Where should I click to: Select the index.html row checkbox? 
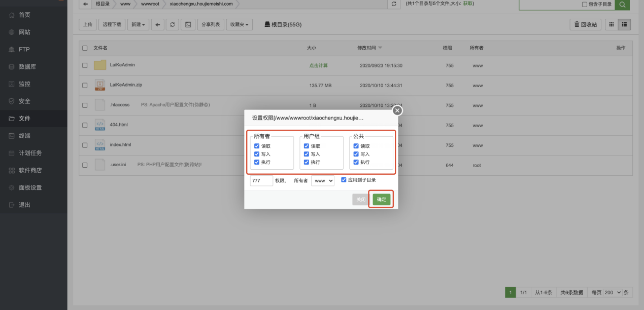point(85,145)
